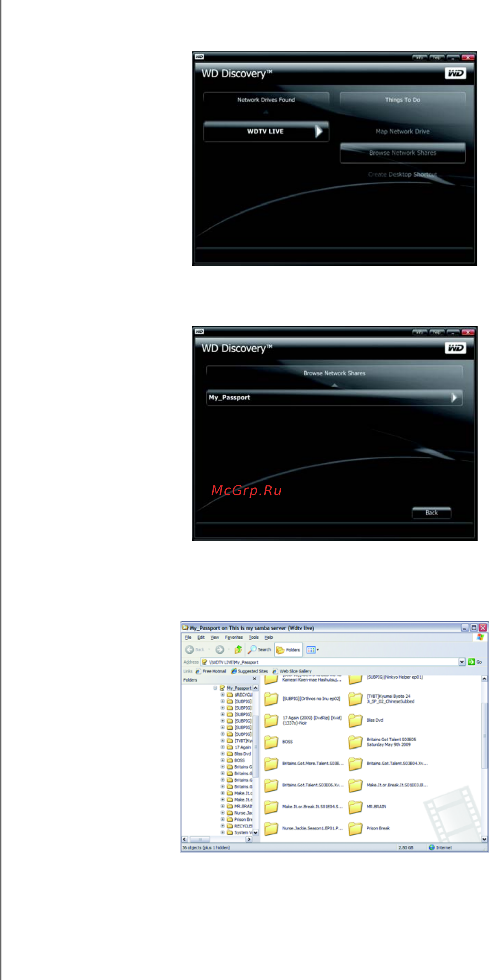Click the WDTV LIVE arrow icon
The image size is (489, 980).
click(x=319, y=132)
